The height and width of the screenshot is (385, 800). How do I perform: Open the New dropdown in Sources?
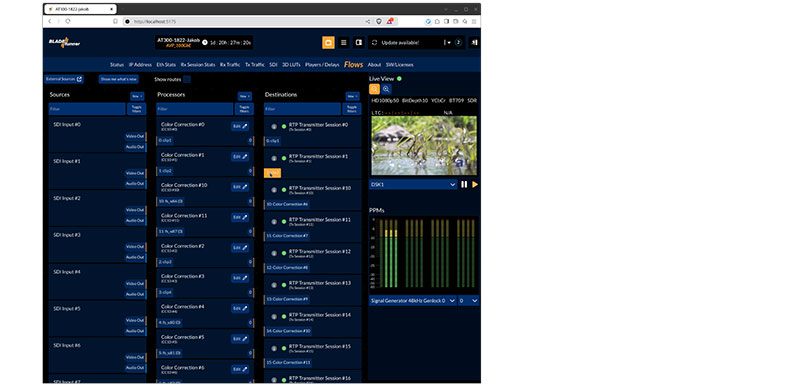(x=137, y=96)
